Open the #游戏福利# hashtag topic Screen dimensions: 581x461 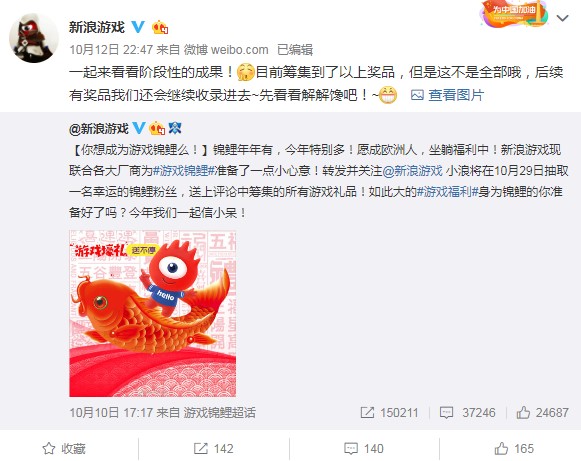447,192
